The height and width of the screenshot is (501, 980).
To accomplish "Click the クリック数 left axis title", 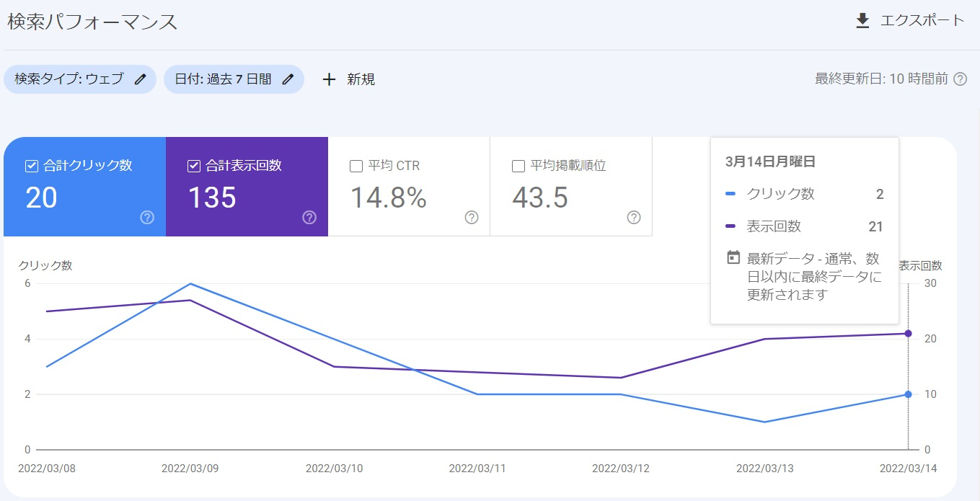I will [45, 265].
